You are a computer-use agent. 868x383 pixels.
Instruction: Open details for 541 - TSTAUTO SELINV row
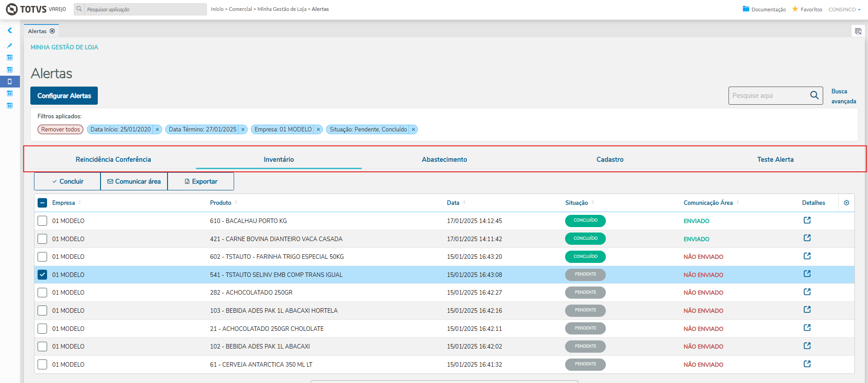807,274
